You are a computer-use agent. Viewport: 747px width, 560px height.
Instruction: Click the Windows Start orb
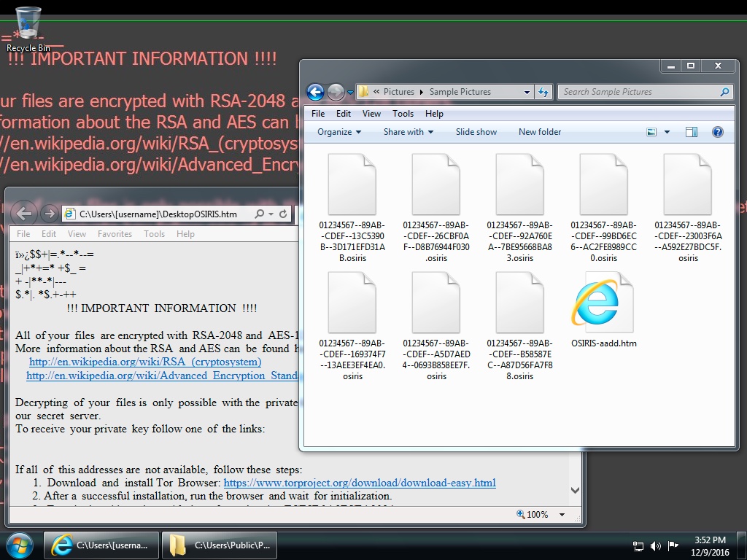click(19, 545)
